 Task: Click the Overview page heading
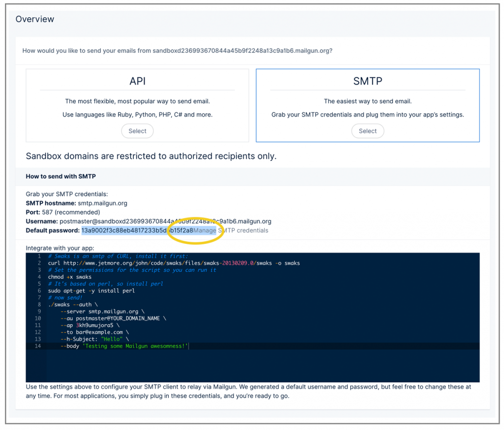pyautogui.click(x=35, y=19)
